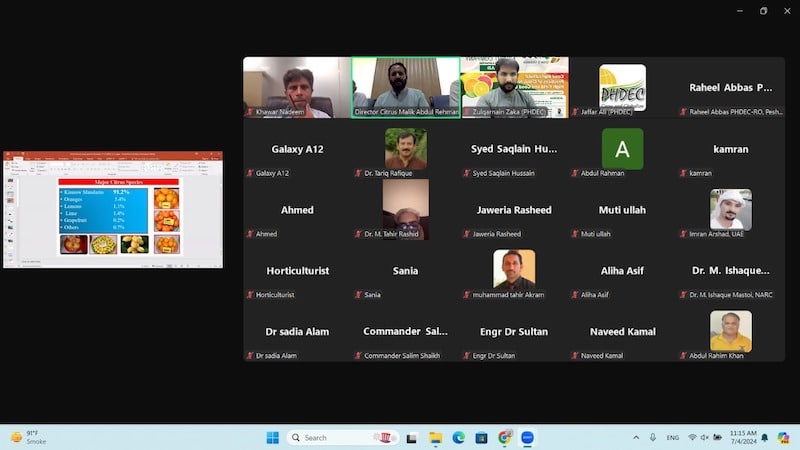Select Director Citrus Malik Abdul Rehman video tile
Image resolution: width=800 pixels, height=450 pixels.
(x=406, y=88)
